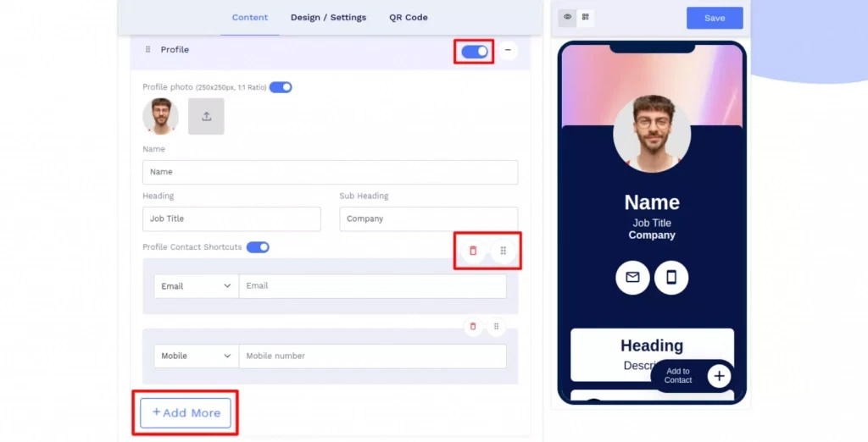This screenshot has height=442, width=868.
Task: Toggle Profile Contact Shortcuts off
Action: click(x=258, y=246)
